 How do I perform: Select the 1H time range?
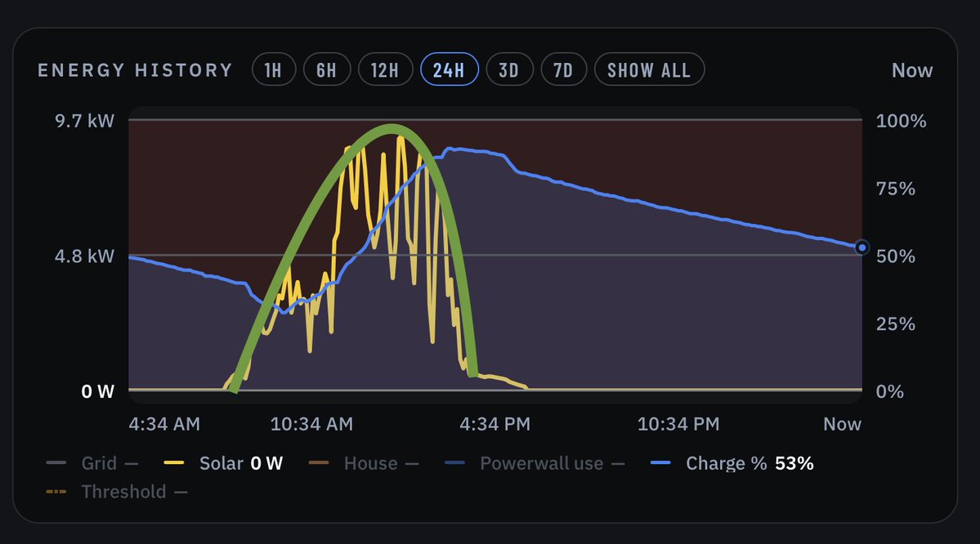(273, 69)
